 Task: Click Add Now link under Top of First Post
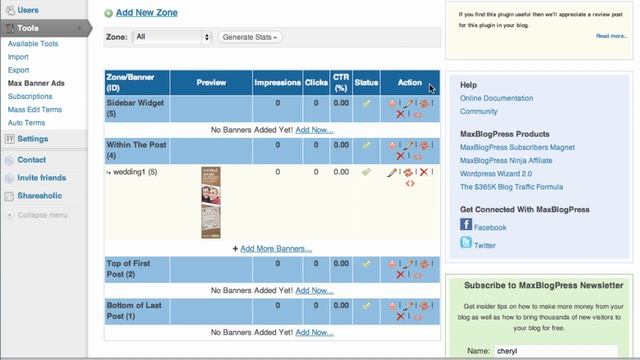click(314, 291)
